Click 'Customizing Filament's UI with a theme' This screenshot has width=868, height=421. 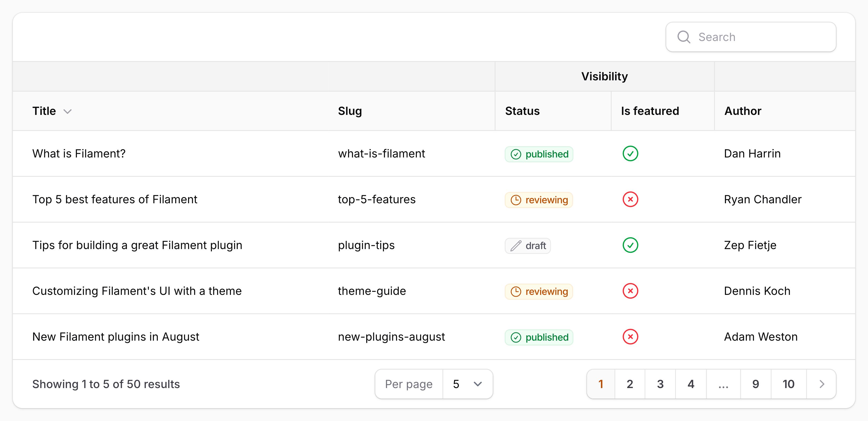(137, 291)
